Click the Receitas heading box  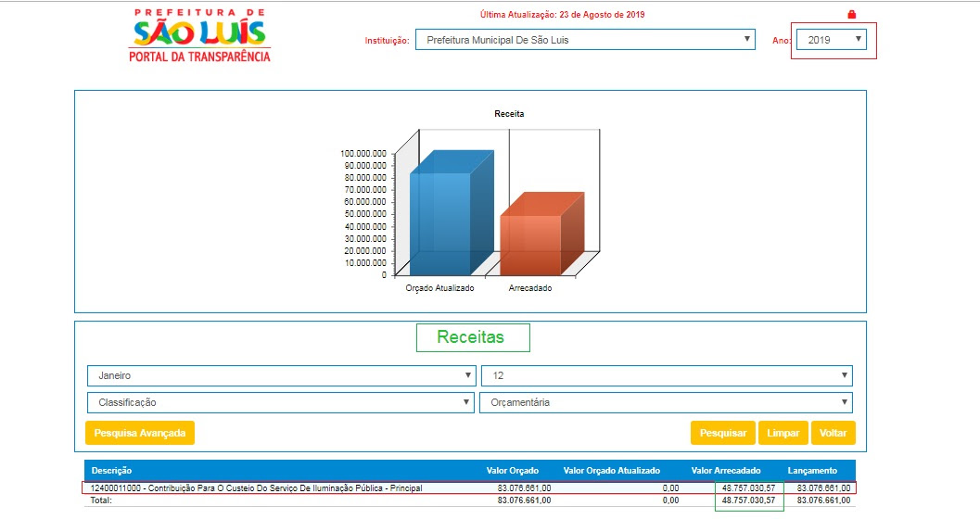tap(473, 337)
